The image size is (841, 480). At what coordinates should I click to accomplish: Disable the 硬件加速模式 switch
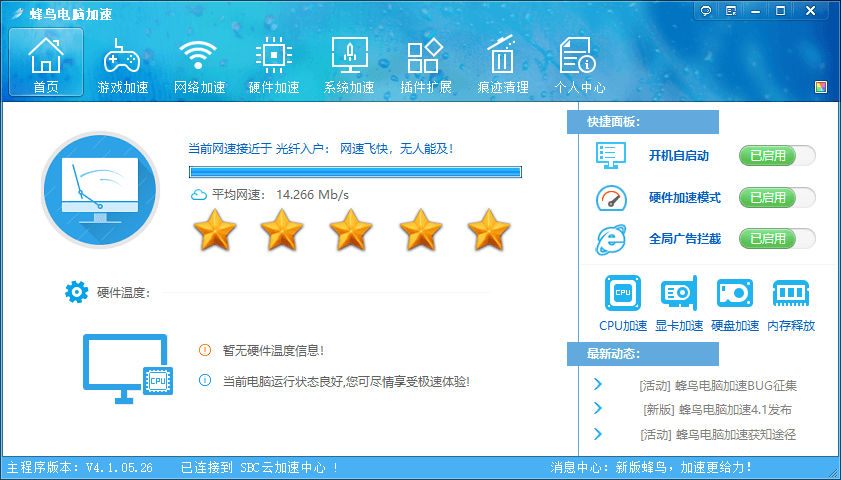tap(777, 197)
